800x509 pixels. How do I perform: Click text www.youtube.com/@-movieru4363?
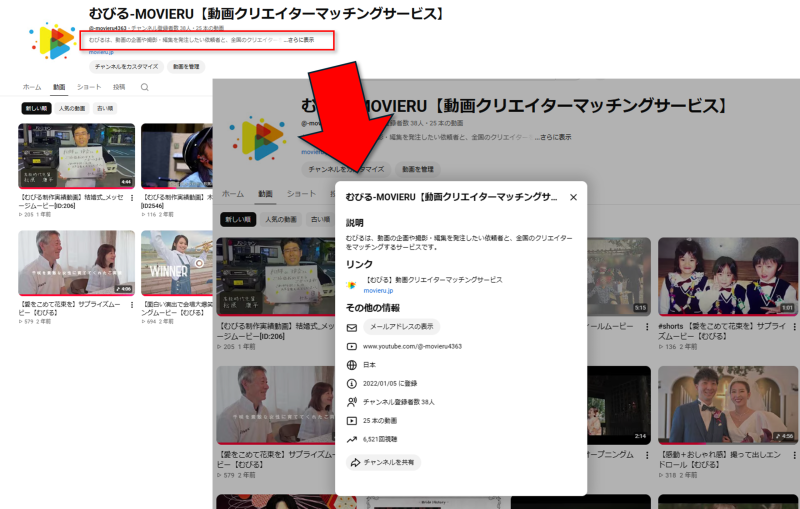point(412,346)
